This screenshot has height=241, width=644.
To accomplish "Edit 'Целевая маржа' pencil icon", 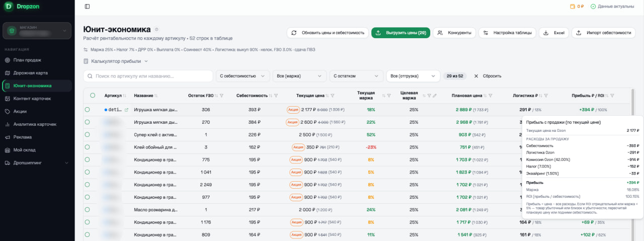I will coord(435,96).
